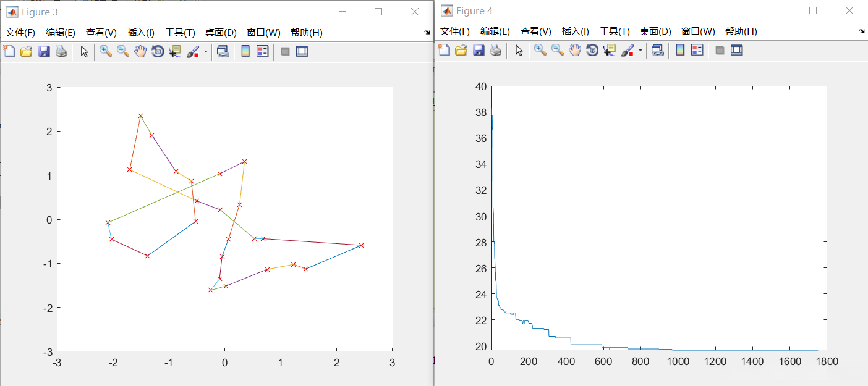
Task: Open 插入(I) menu in Figure 4
Action: tap(576, 32)
